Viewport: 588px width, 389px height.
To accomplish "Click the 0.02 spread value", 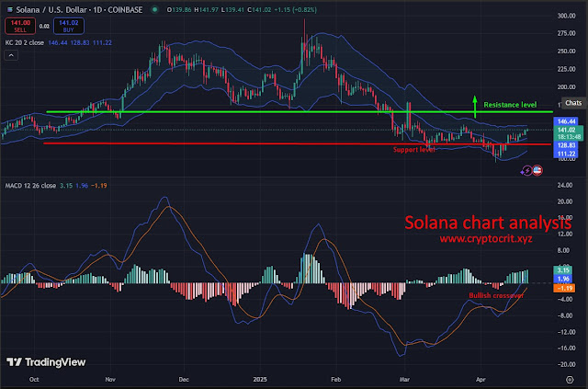I will click(44, 27).
